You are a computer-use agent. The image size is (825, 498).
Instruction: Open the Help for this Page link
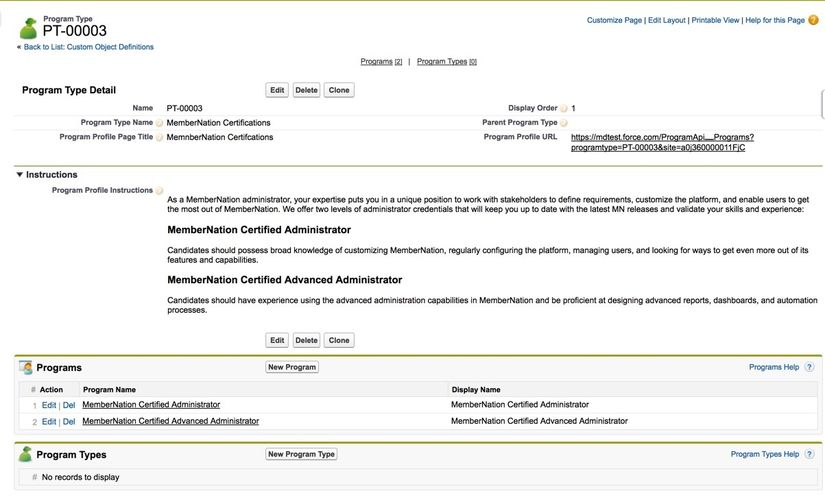[775, 20]
